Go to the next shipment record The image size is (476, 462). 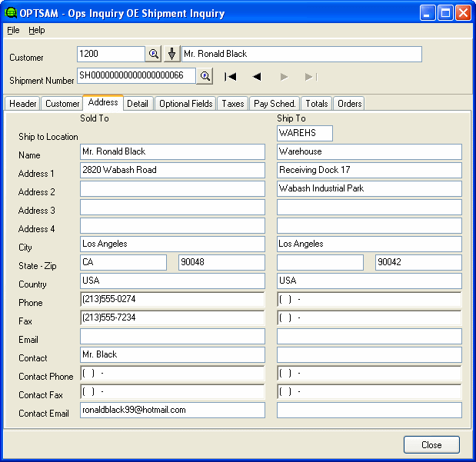coord(284,76)
